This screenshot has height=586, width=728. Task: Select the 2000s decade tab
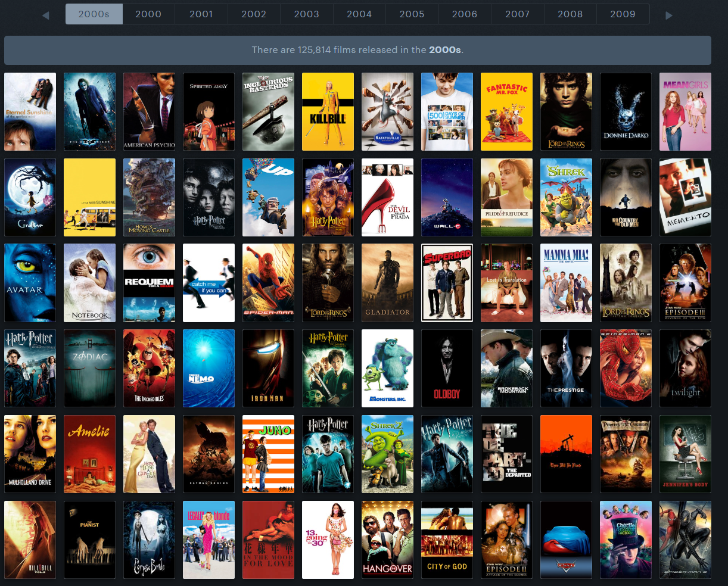[94, 14]
